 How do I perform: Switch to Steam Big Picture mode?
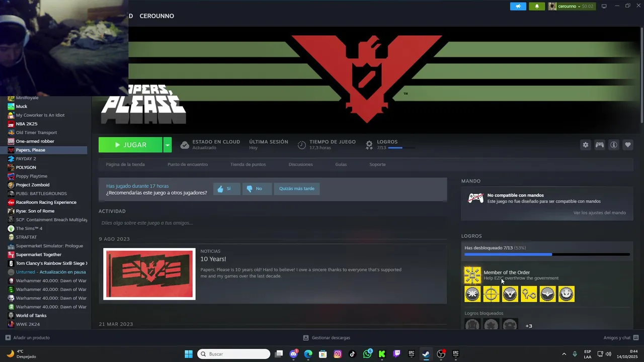point(604,6)
